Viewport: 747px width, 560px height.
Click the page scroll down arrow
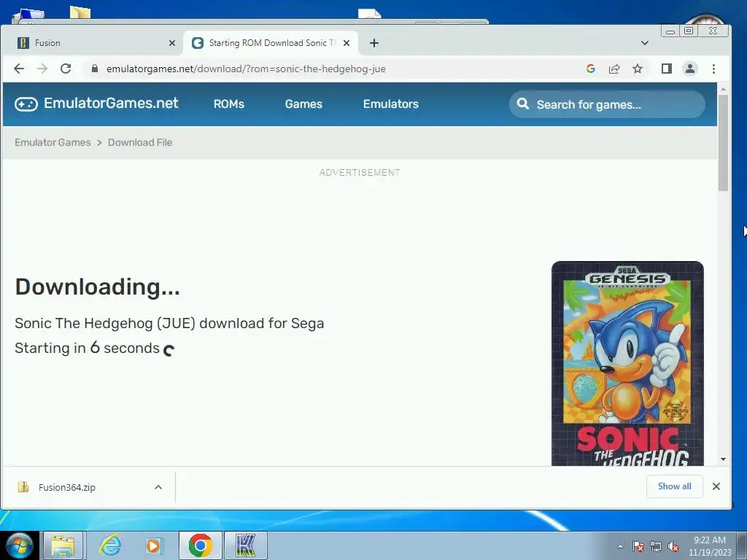click(x=723, y=459)
